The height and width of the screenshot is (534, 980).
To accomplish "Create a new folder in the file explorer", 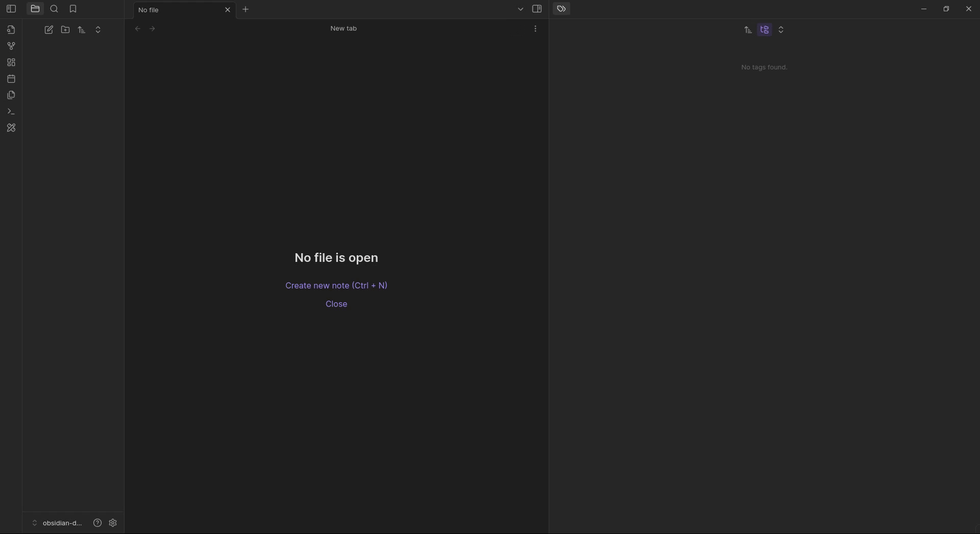I will (x=65, y=30).
